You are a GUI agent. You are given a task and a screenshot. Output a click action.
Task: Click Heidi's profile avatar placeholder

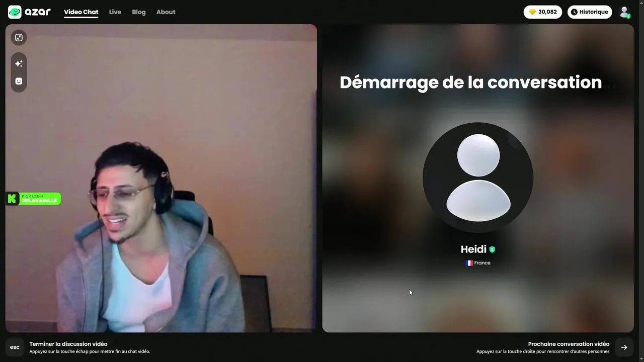click(x=478, y=177)
